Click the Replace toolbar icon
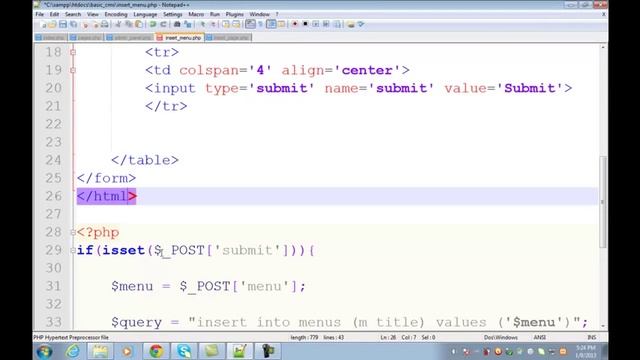This screenshot has width=640, height=360. click(x=188, y=24)
